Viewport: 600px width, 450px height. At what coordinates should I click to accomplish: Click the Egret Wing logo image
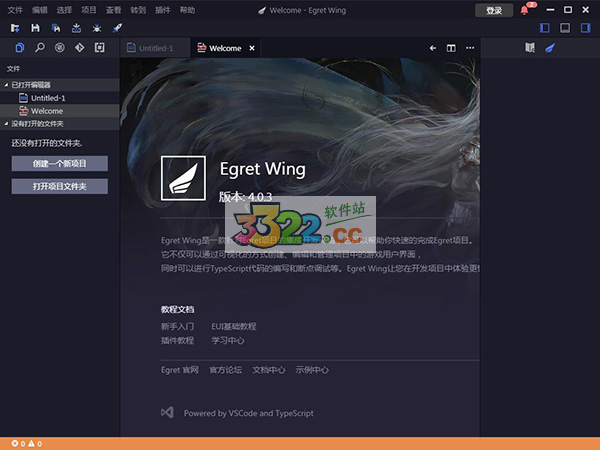(183, 178)
